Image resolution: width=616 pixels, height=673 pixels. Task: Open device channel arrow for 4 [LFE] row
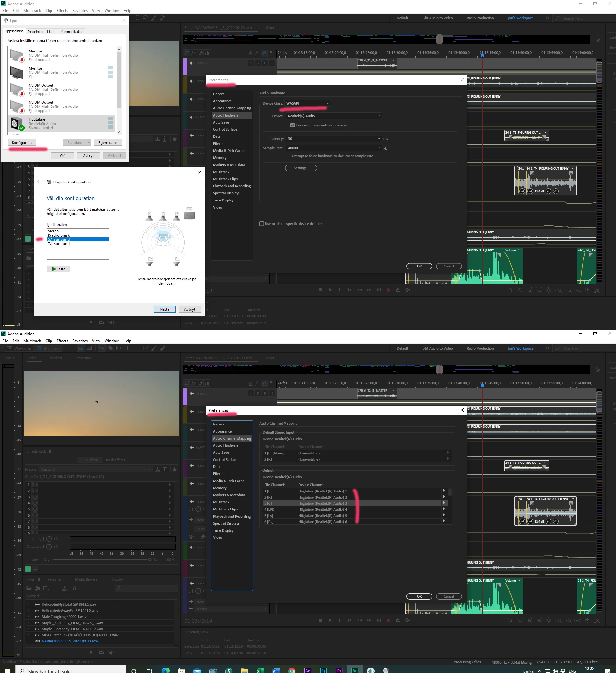tap(444, 509)
